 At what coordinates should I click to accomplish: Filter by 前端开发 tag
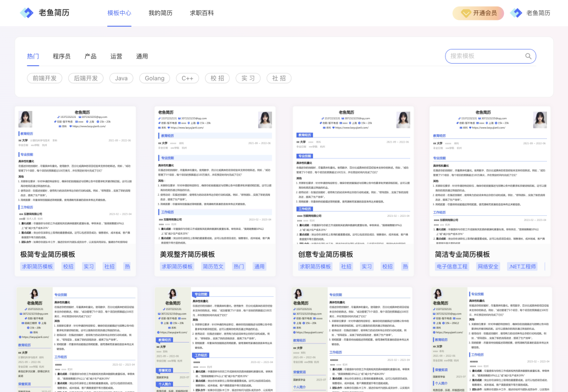pyautogui.click(x=45, y=78)
